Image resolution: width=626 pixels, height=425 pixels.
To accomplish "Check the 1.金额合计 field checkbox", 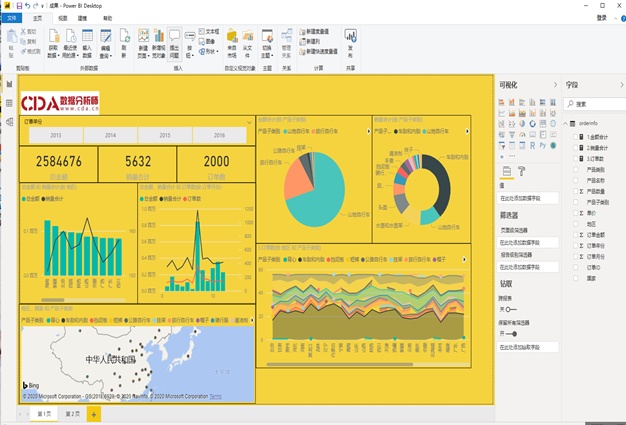I will (575, 137).
